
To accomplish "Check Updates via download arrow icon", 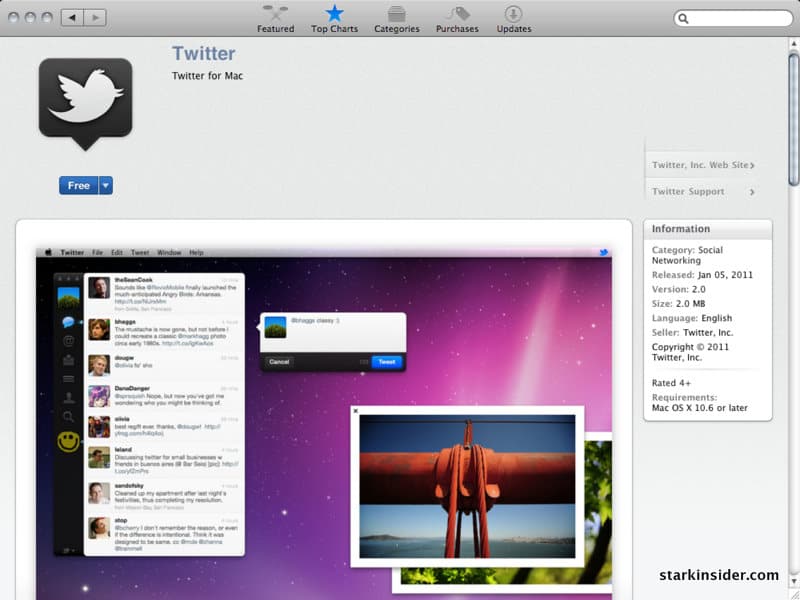I will click(x=513, y=14).
